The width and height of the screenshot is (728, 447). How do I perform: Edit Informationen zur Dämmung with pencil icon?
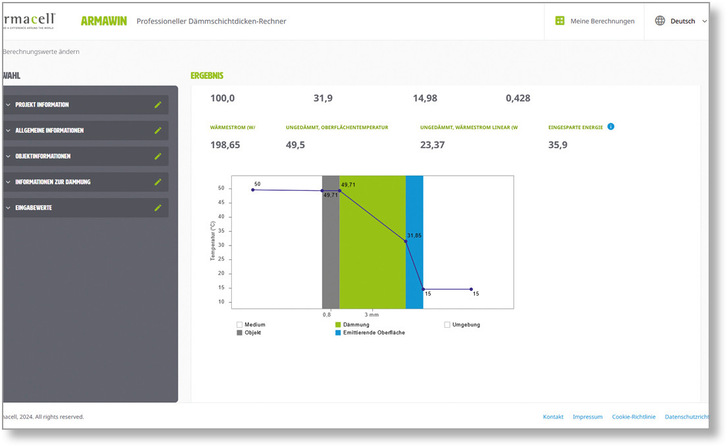coord(157,182)
